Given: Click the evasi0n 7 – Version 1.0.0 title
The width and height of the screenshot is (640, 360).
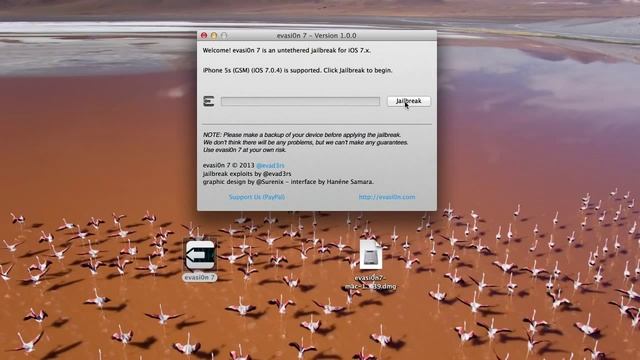Looking at the screenshot, I should click(x=317, y=36).
